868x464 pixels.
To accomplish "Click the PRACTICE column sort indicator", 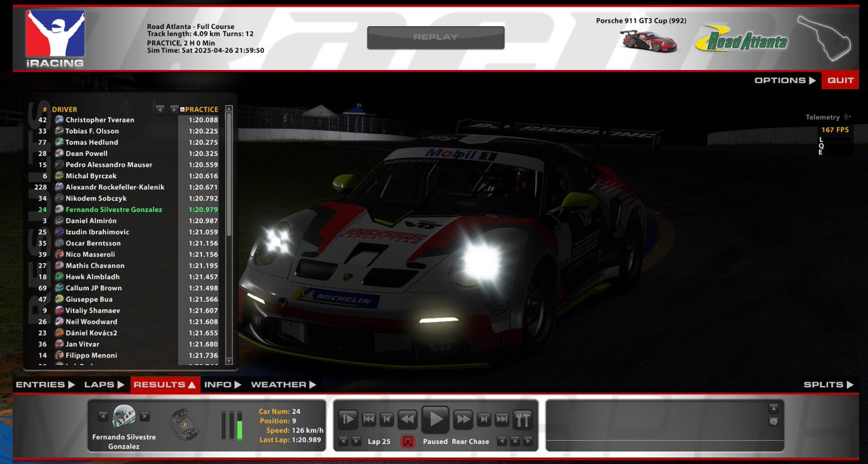I will (x=182, y=109).
